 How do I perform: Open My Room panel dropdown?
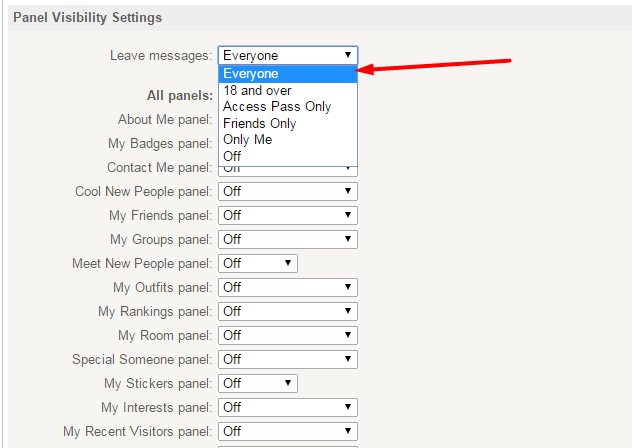pyautogui.click(x=288, y=335)
